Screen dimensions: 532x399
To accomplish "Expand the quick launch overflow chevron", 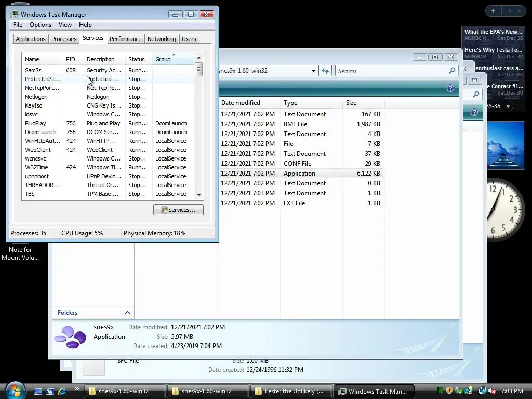I will click(77, 389).
